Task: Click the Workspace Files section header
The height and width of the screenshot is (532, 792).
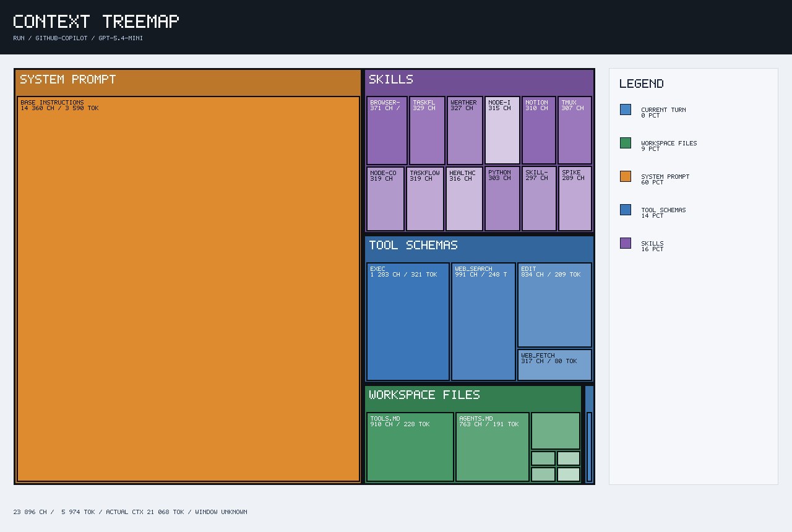Action: [473, 398]
